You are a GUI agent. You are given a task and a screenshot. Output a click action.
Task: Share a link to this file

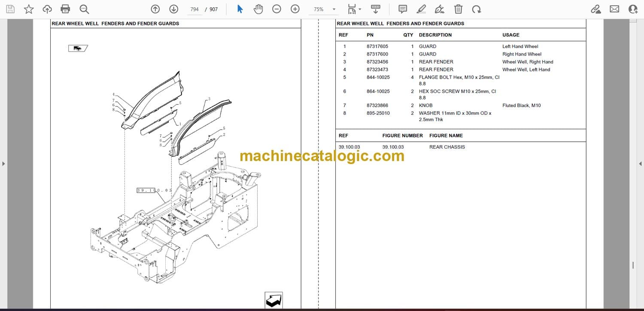(595, 9)
